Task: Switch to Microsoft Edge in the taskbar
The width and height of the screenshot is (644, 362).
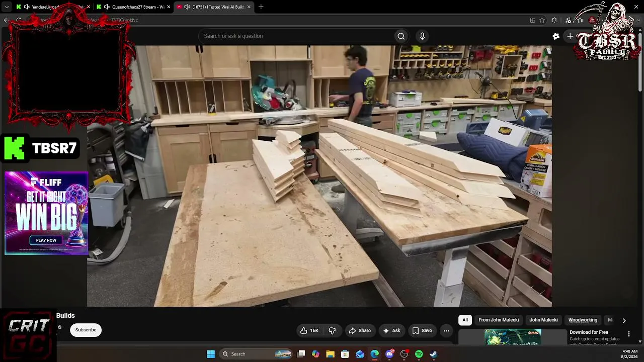Action: pyautogui.click(x=375, y=354)
